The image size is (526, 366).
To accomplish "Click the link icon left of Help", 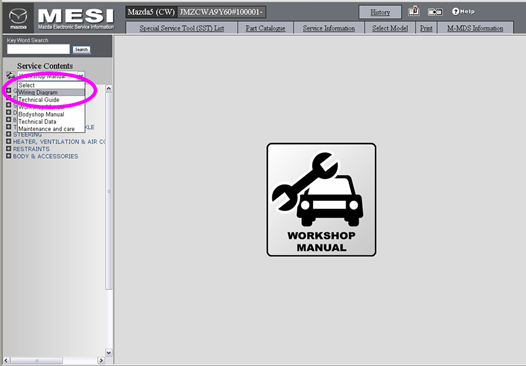I will coord(435,12).
